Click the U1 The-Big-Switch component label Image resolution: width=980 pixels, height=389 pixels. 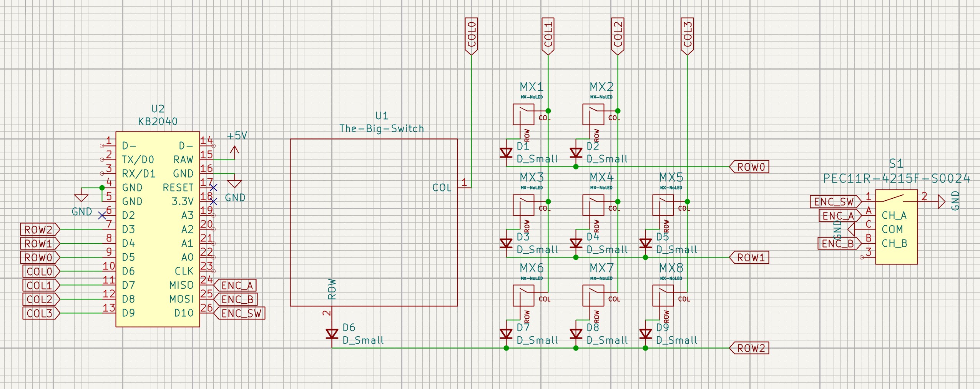tap(382, 122)
